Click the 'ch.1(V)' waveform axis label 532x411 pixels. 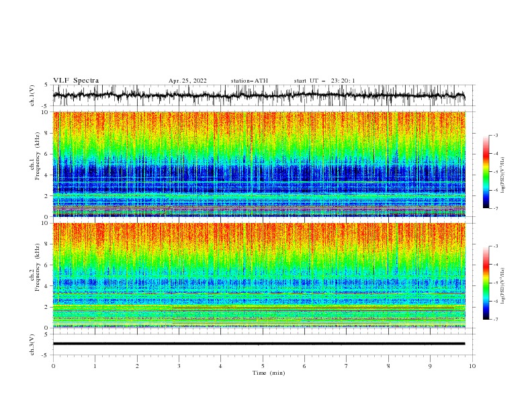click(32, 95)
